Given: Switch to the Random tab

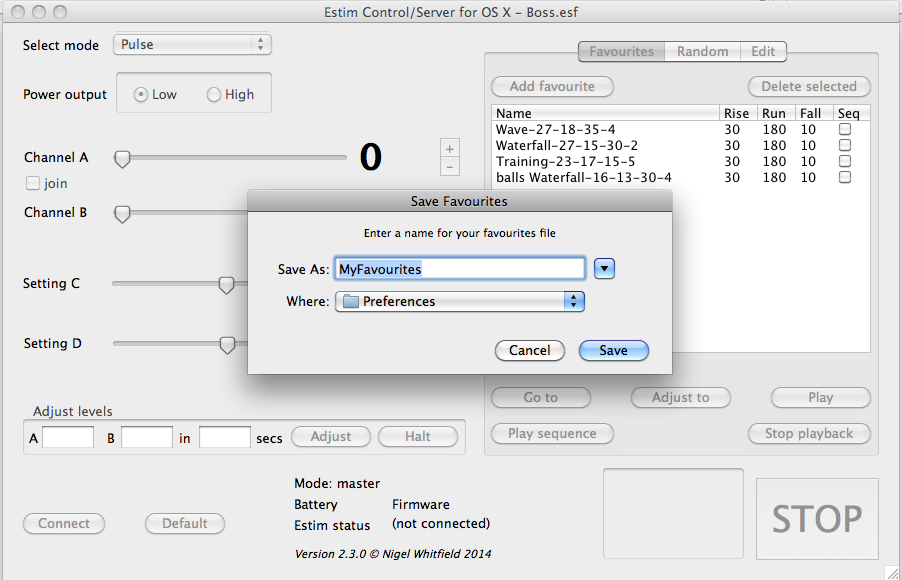Looking at the screenshot, I should pos(702,51).
